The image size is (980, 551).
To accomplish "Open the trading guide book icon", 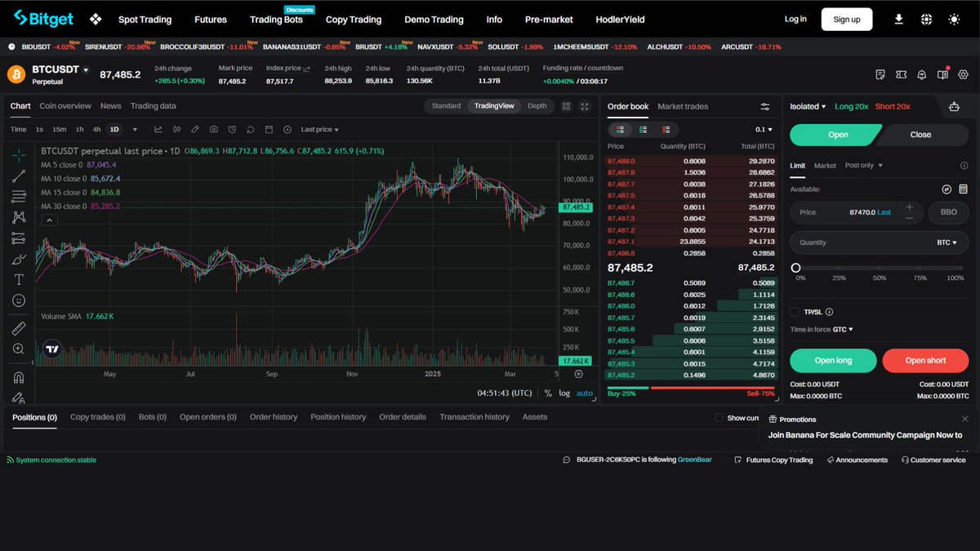I will [x=942, y=74].
